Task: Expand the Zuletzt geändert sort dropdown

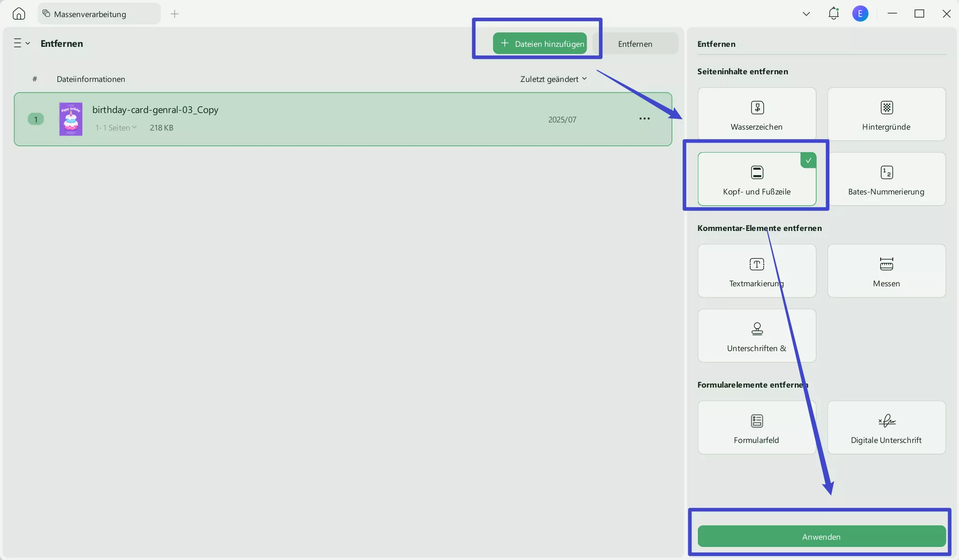Action: coord(553,79)
